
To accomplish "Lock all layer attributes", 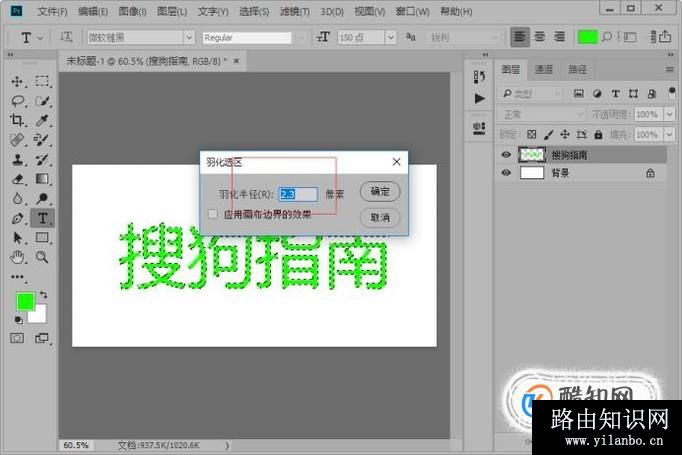I will click(x=598, y=134).
